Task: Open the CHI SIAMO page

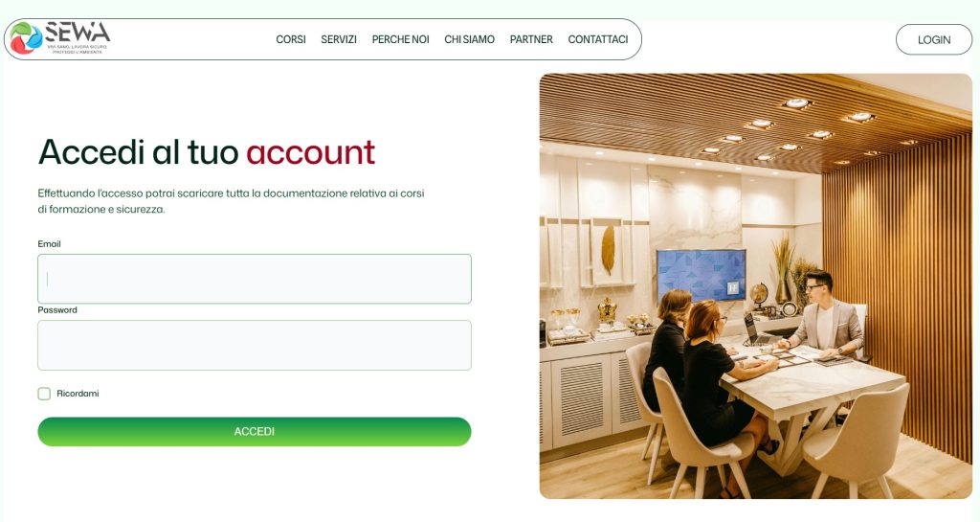Action: tap(469, 39)
